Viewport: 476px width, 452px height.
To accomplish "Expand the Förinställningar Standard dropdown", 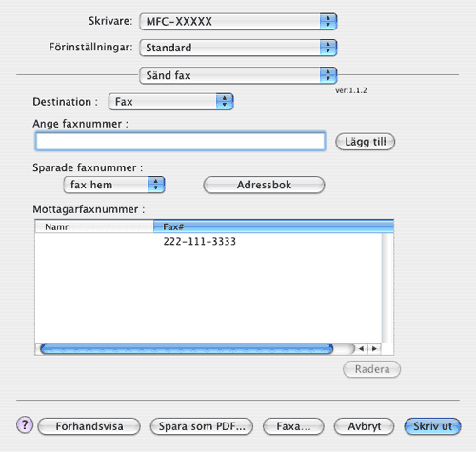I will point(238,48).
